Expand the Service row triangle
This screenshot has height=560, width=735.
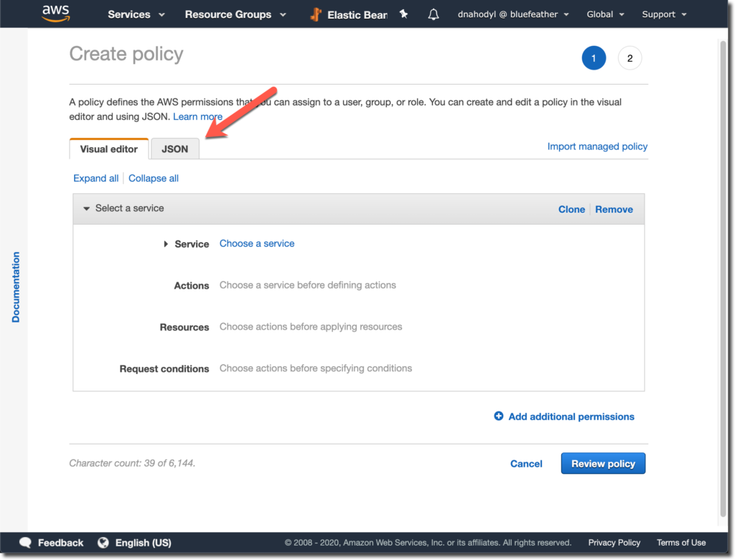[167, 244]
